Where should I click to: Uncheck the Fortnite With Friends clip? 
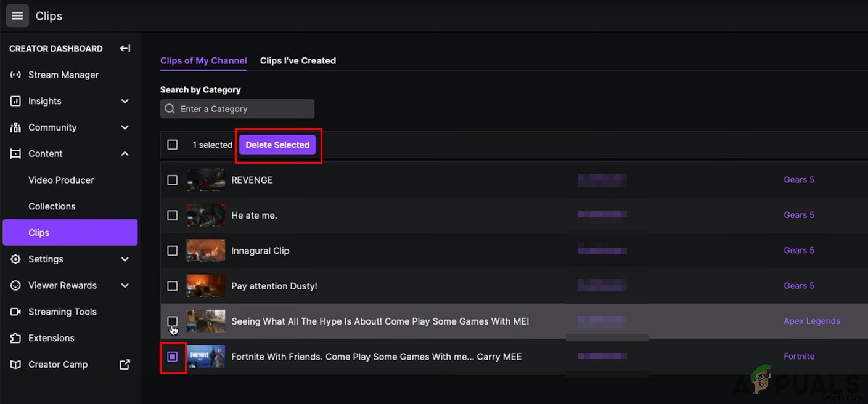coord(173,356)
